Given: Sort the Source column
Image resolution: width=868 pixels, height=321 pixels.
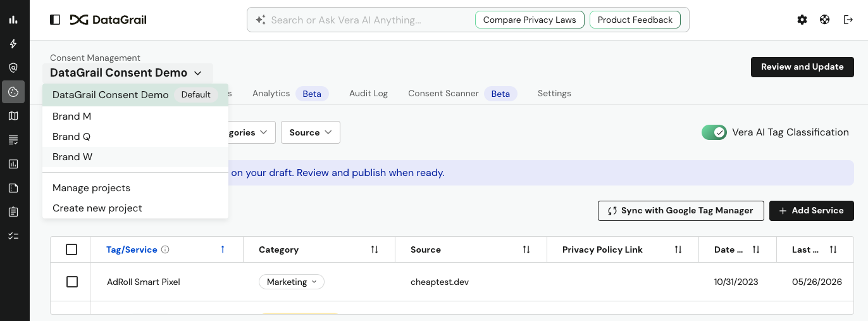Looking at the screenshot, I should pyautogui.click(x=526, y=249).
